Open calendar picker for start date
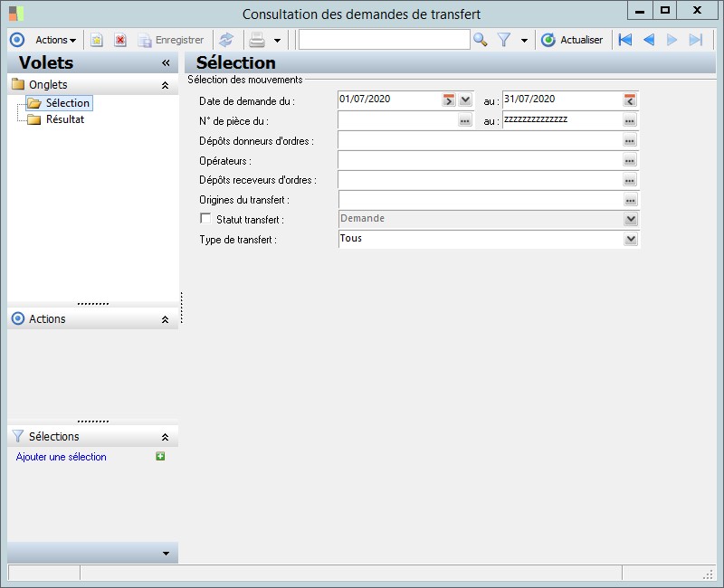724x588 pixels. (449, 100)
